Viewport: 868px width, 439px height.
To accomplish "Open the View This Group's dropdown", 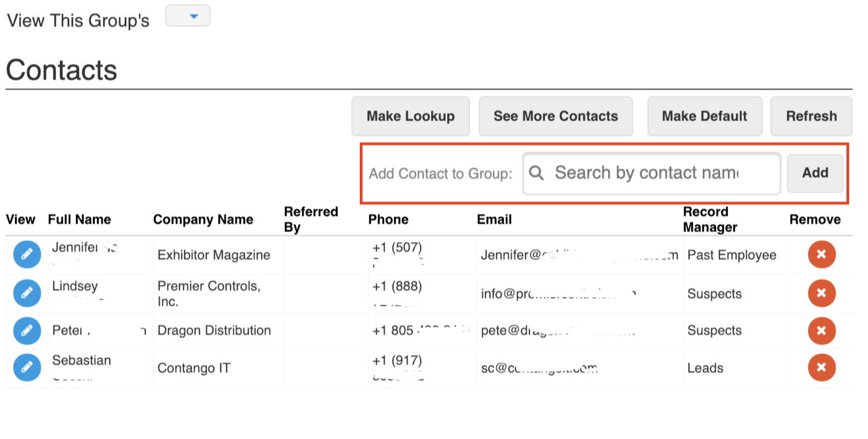I will pyautogui.click(x=188, y=16).
